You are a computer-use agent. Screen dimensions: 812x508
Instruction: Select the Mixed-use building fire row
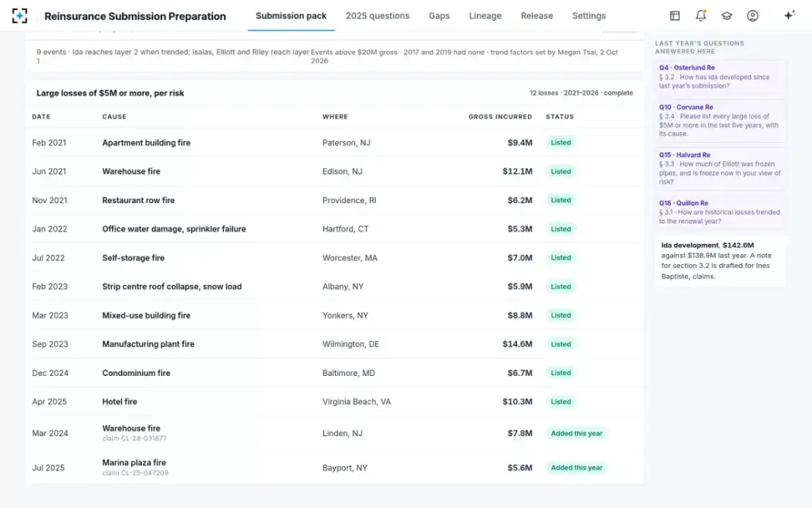[x=335, y=316]
